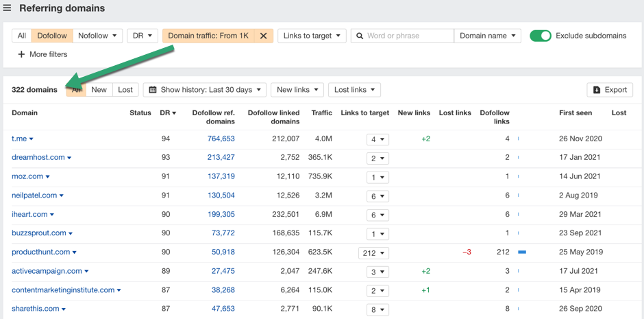Screen dimensions: 644x319
Task: Open the buzzsprout.com domain link
Action: tap(39, 233)
